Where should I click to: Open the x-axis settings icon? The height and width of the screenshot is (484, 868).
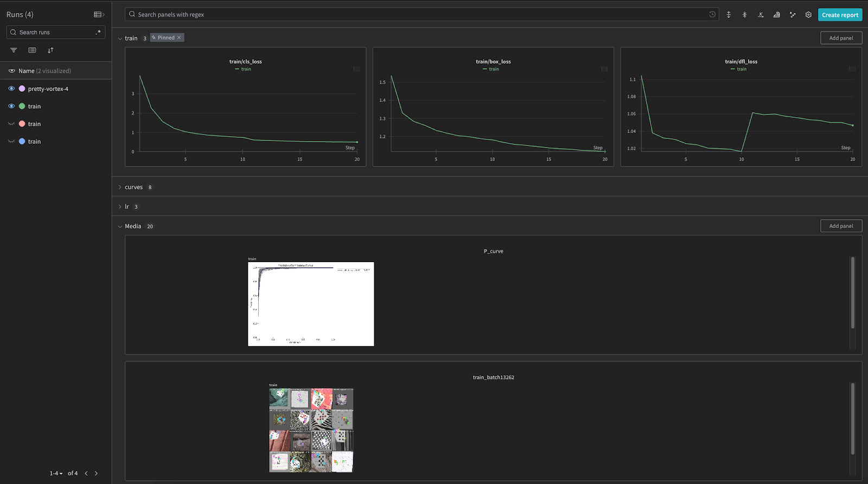pos(761,15)
